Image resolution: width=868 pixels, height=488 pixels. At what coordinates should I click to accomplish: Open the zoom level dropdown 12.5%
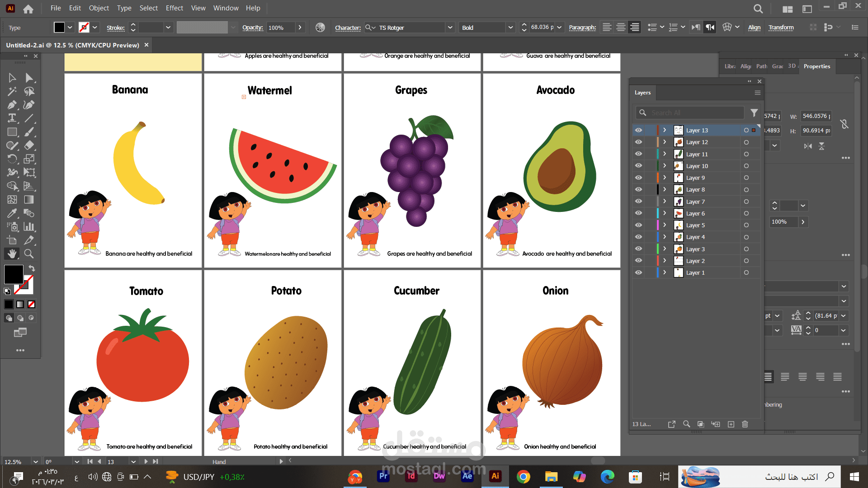(x=35, y=462)
